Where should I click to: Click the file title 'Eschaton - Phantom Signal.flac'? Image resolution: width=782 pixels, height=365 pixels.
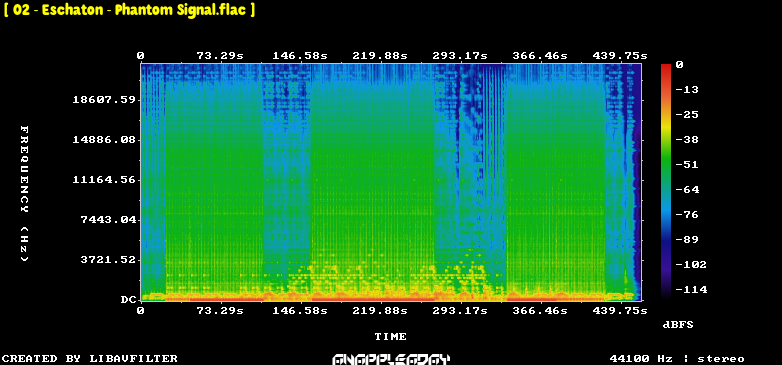[129, 9]
